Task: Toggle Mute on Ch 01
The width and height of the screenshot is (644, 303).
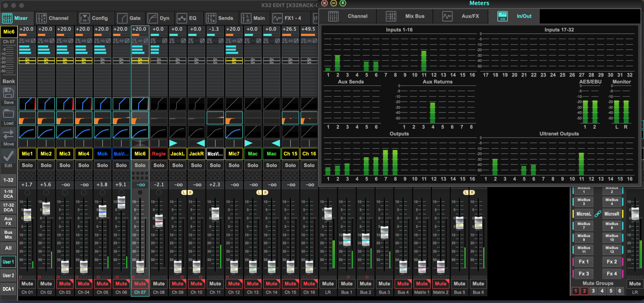Action: point(27,284)
